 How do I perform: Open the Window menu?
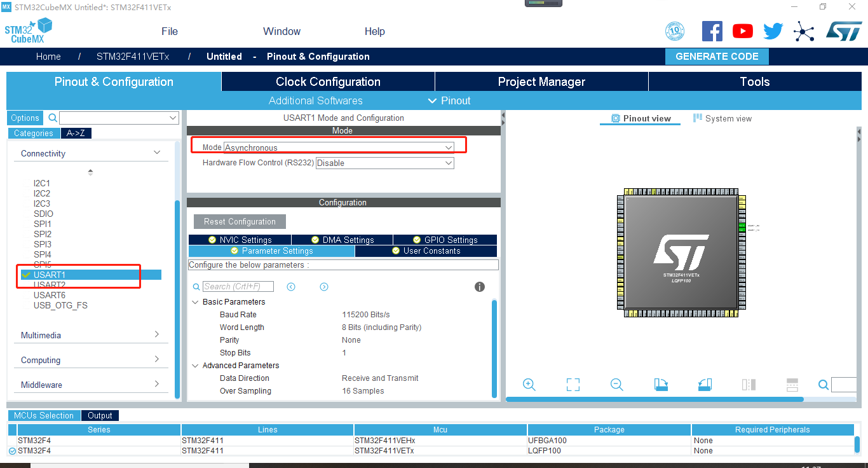click(x=281, y=31)
